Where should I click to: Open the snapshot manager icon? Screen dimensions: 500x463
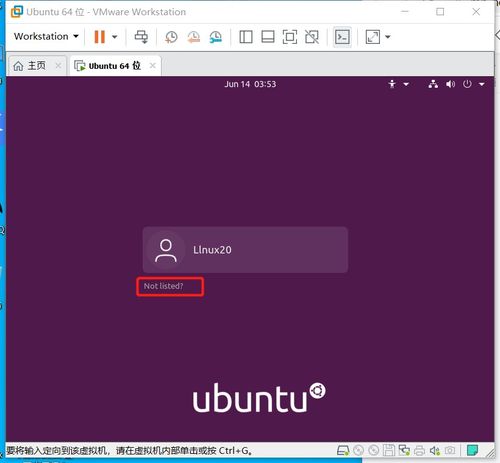(x=216, y=37)
